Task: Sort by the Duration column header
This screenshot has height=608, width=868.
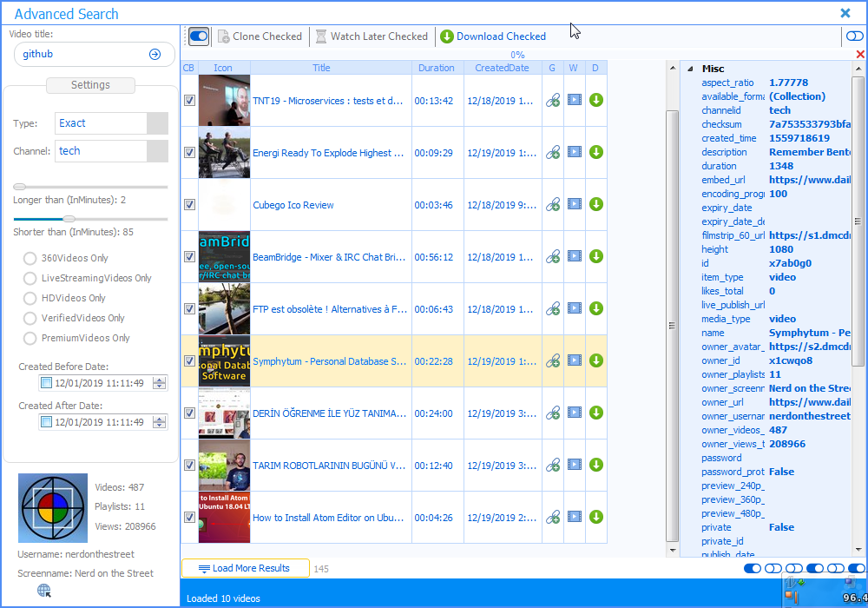Action: [x=437, y=68]
